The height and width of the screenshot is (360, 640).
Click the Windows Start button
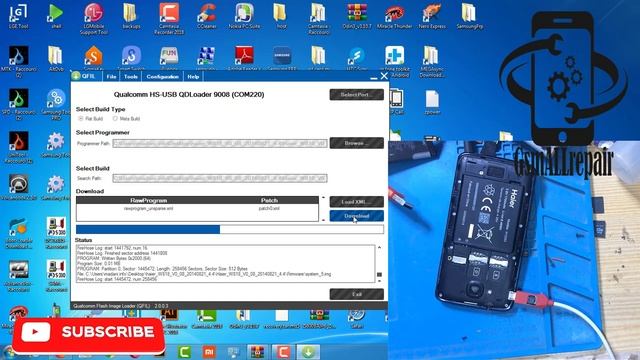click(x=9, y=353)
